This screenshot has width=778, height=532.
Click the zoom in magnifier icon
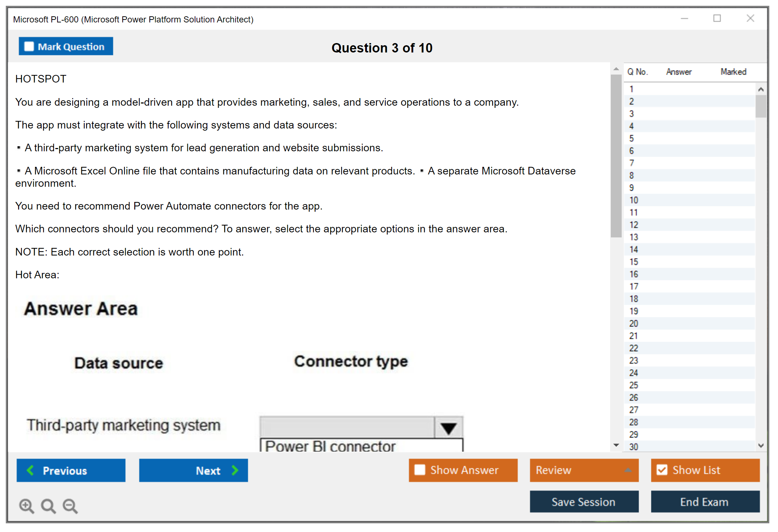(x=26, y=506)
